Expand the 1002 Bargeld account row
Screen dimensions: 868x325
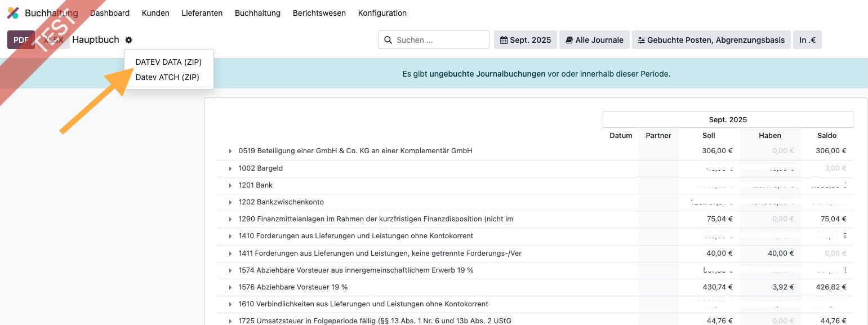tap(230, 168)
